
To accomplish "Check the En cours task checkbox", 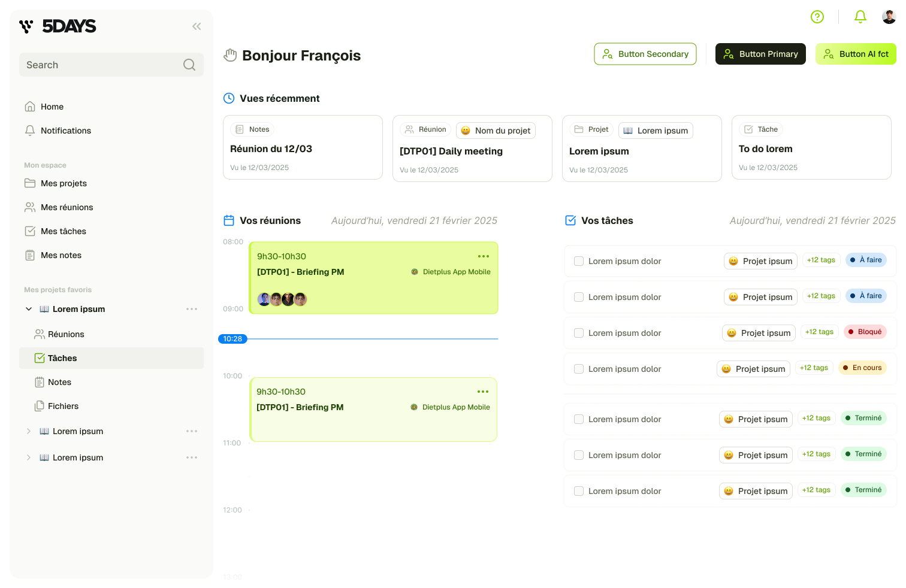I will 579,369.
